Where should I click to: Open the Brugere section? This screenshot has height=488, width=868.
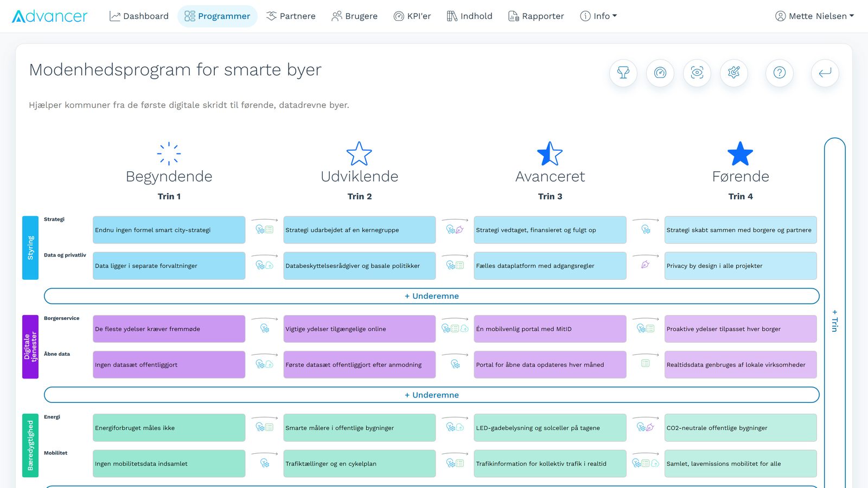[x=354, y=16]
